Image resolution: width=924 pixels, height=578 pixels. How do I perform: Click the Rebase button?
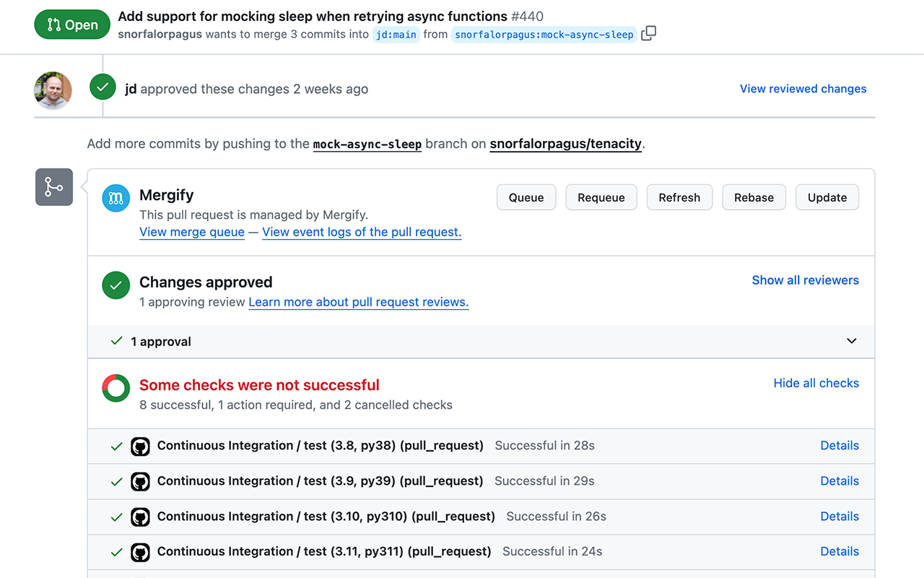click(x=754, y=197)
